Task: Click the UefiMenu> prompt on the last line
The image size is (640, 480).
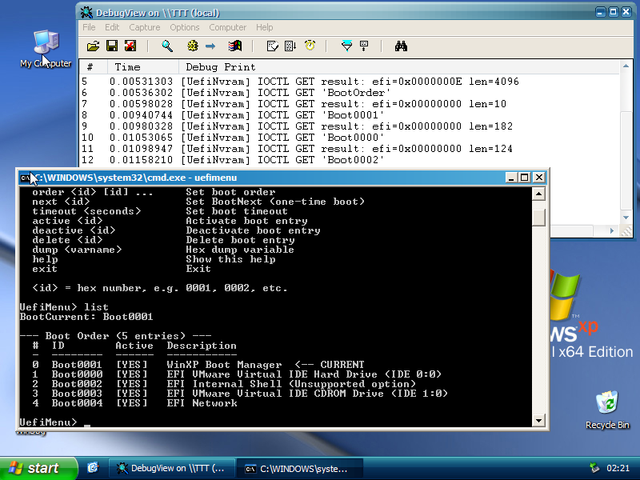Action: (48, 422)
